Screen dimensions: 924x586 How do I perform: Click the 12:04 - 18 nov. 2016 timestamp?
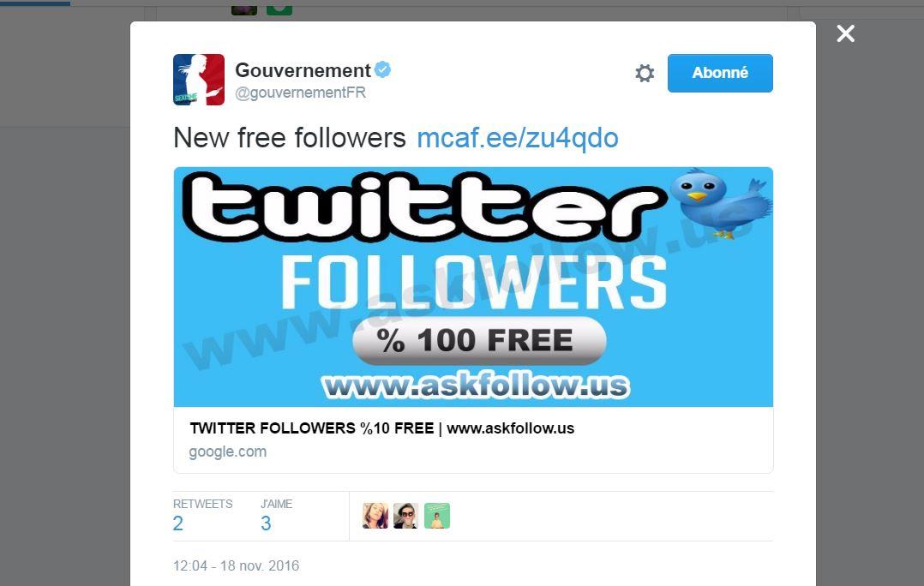[236, 566]
